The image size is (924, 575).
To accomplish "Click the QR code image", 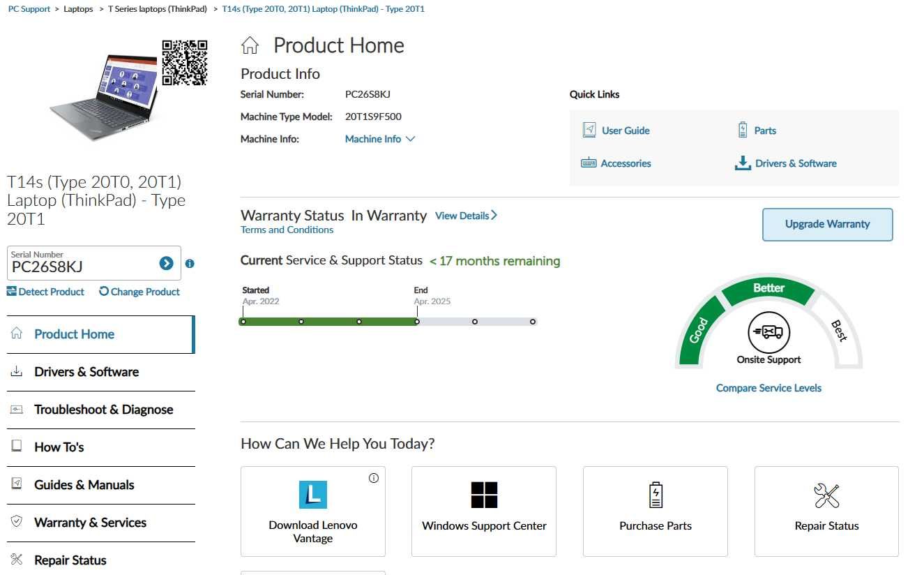I will click(185, 63).
